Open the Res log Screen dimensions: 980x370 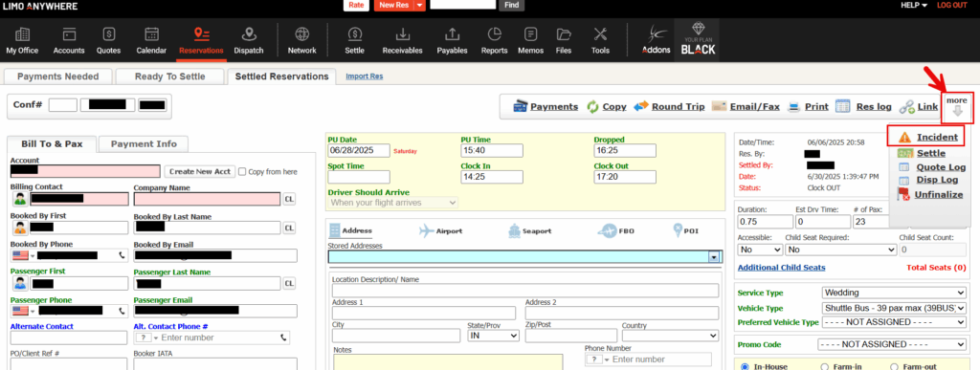coord(864,107)
